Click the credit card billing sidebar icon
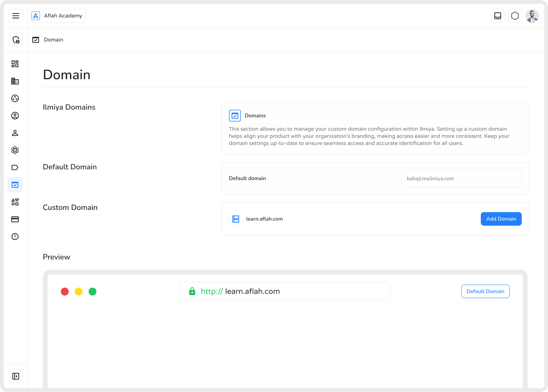 point(15,219)
